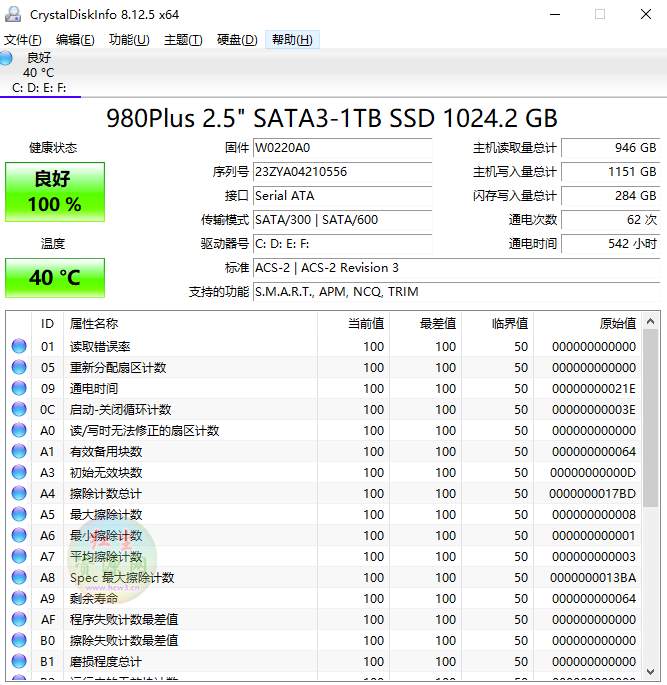Screen dimensions: 667x685
Task: Click the blue status orb for attribute 01
Action: (x=19, y=346)
